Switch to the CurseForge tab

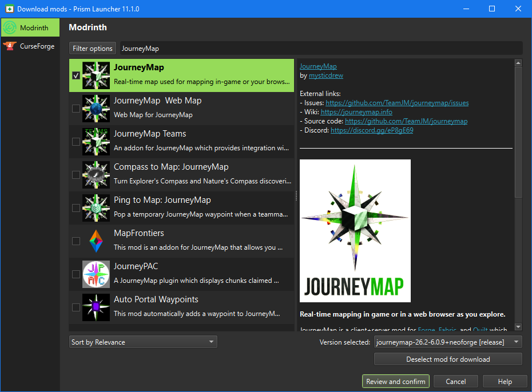tap(30, 46)
